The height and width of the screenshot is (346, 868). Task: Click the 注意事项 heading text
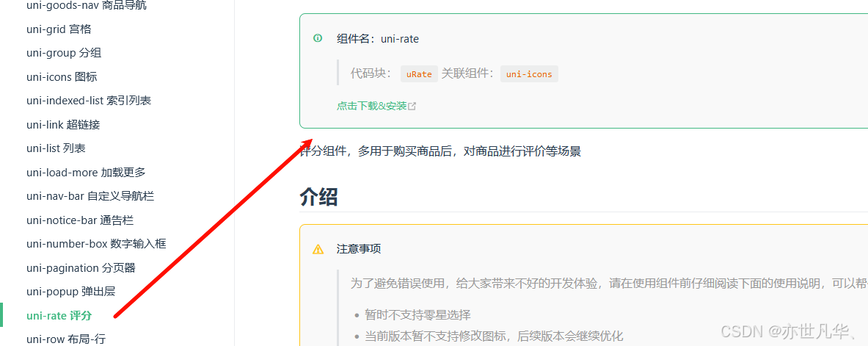coord(359,250)
